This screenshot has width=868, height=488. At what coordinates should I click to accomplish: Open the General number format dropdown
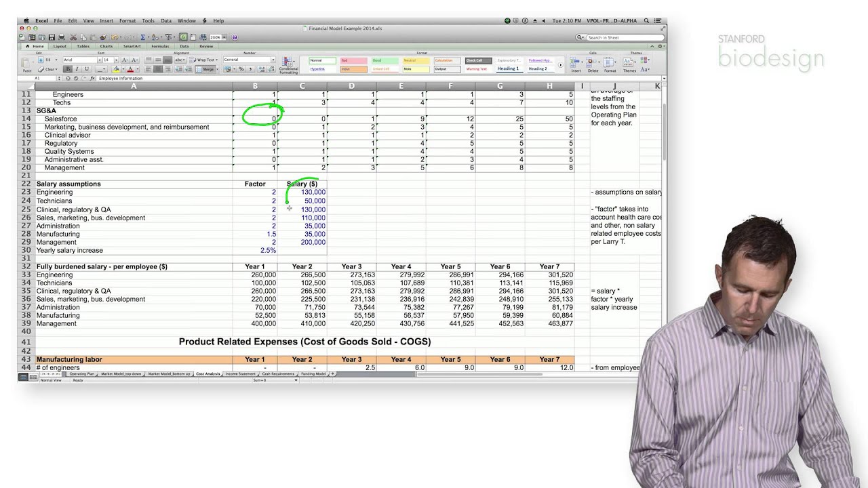tap(273, 60)
